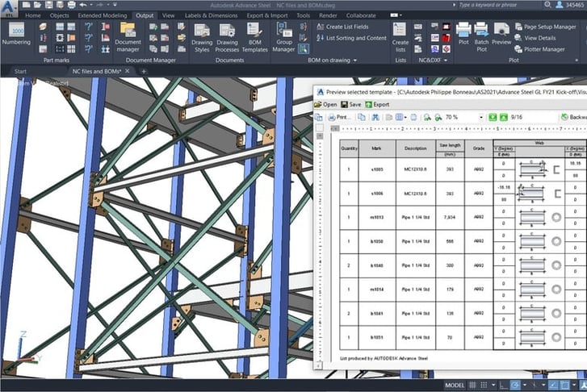The height and width of the screenshot is (392, 587).
Task: Click the red NC file icon in NC&DXF panel
Action: pyautogui.click(x=447, y=38)
